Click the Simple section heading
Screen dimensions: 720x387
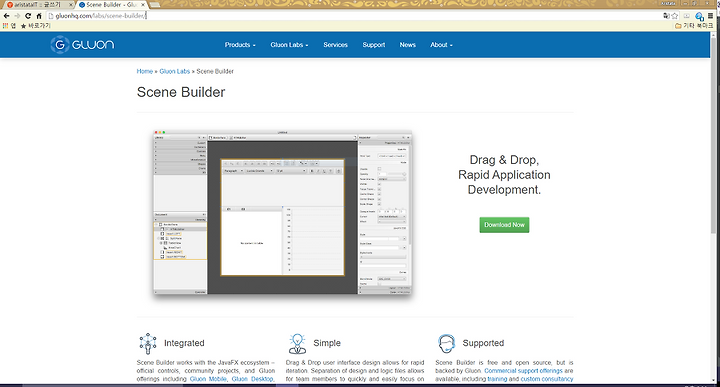point(327,343)
